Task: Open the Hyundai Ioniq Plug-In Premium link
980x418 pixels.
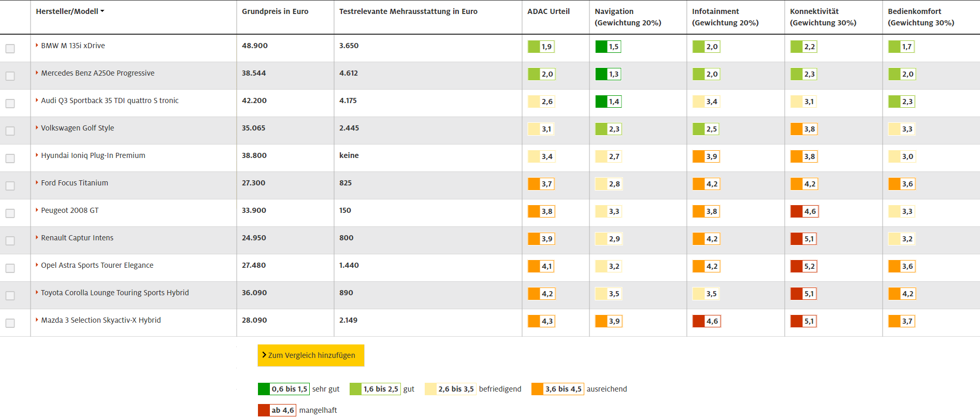Action: point(93,155)
